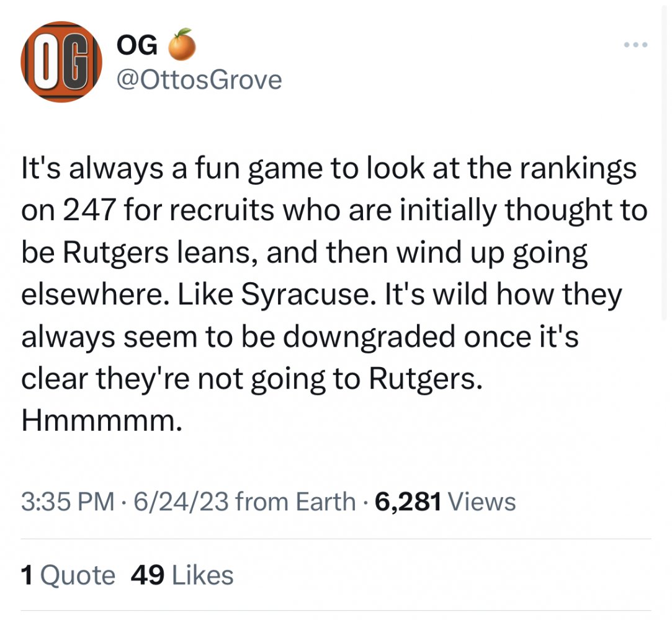Open the @OttosGrove handle link
672x620 pixels.
coord(199,80)
